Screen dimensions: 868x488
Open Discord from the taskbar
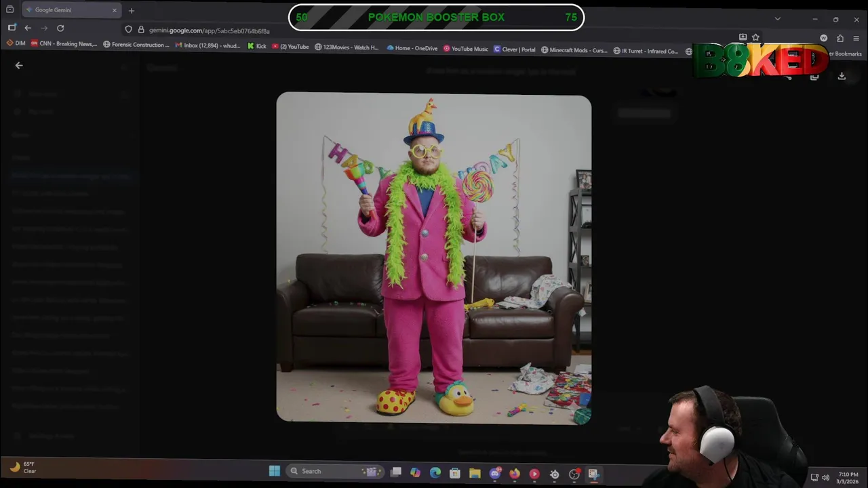tap(495, 474)
